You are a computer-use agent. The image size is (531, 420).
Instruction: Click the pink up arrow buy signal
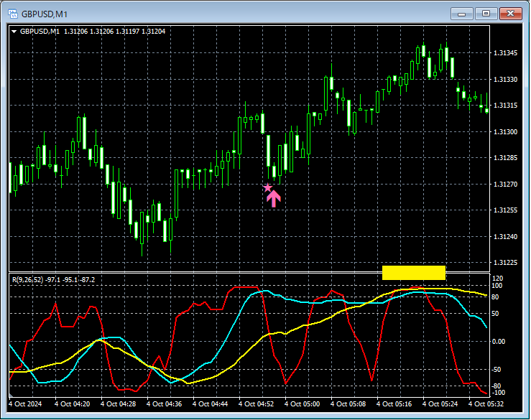(274, 199)
